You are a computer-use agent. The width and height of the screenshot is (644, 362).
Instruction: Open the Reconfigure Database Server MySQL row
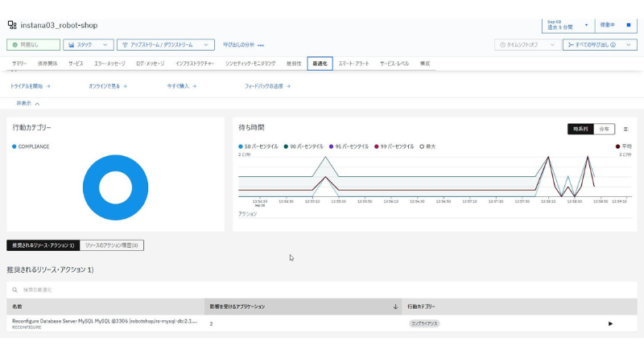tap(322, 323)
